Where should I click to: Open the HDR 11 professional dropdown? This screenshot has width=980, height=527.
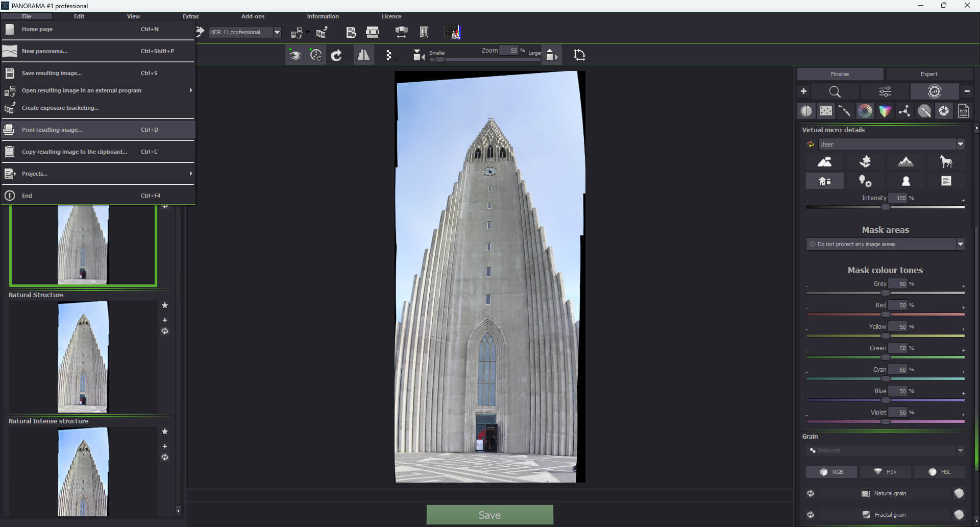pyautogui.click(x=277, y=32)
